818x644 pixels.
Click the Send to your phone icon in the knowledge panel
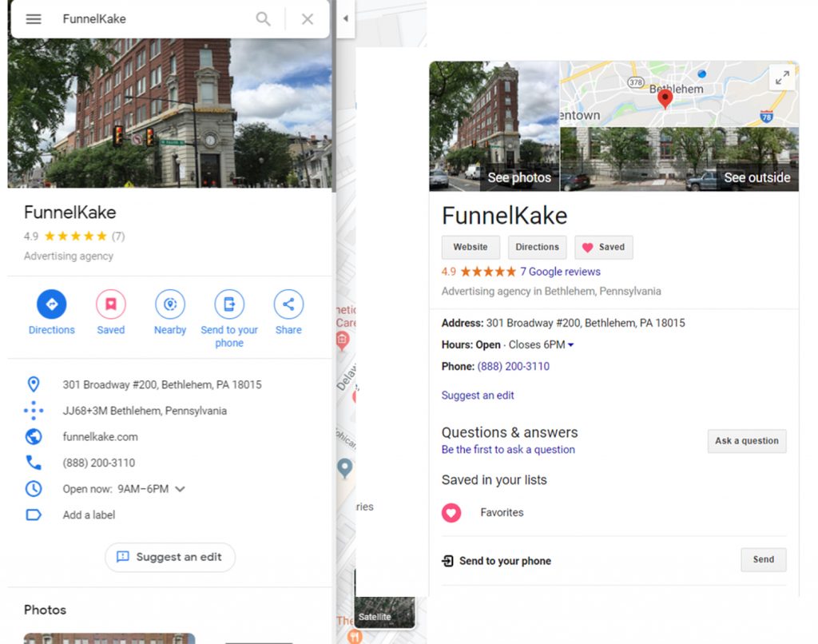pyautogui.click(x=447, y=560)
